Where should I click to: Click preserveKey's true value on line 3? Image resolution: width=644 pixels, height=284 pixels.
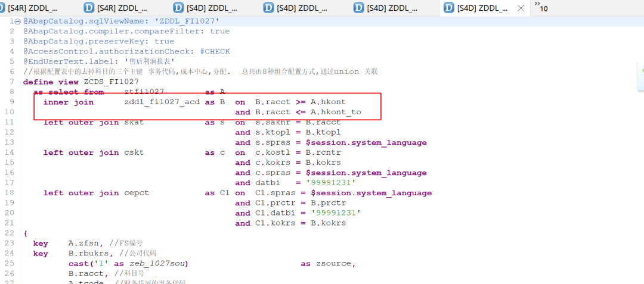pyautogui.click(x=165, y=42)
